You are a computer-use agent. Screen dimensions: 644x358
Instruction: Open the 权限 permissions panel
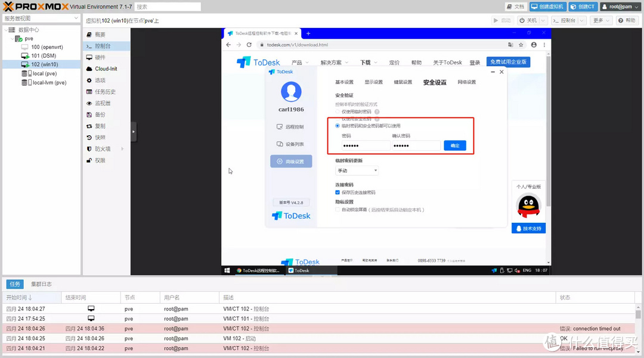(x=107, y=160)
